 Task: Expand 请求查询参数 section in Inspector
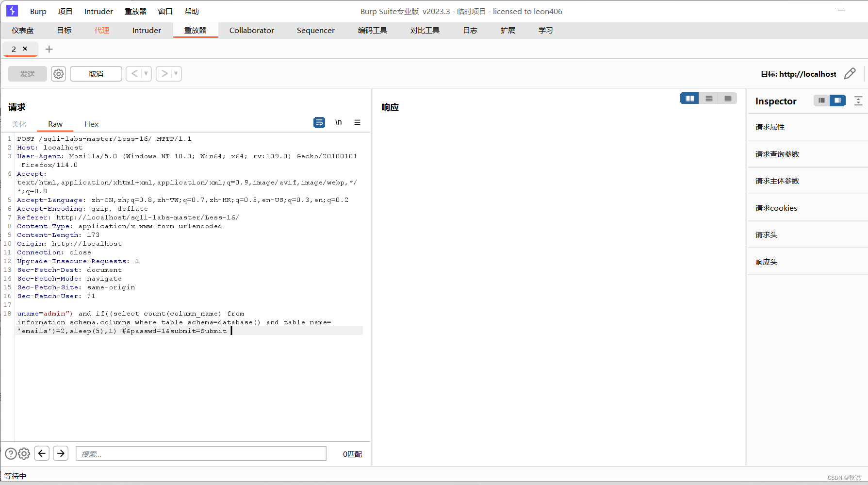coord(808,154)
